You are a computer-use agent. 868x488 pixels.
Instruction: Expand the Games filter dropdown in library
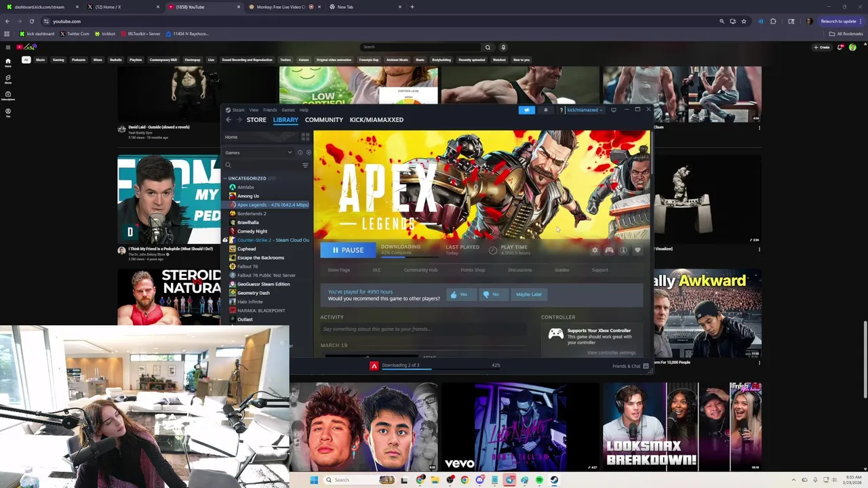pos(258,152)
